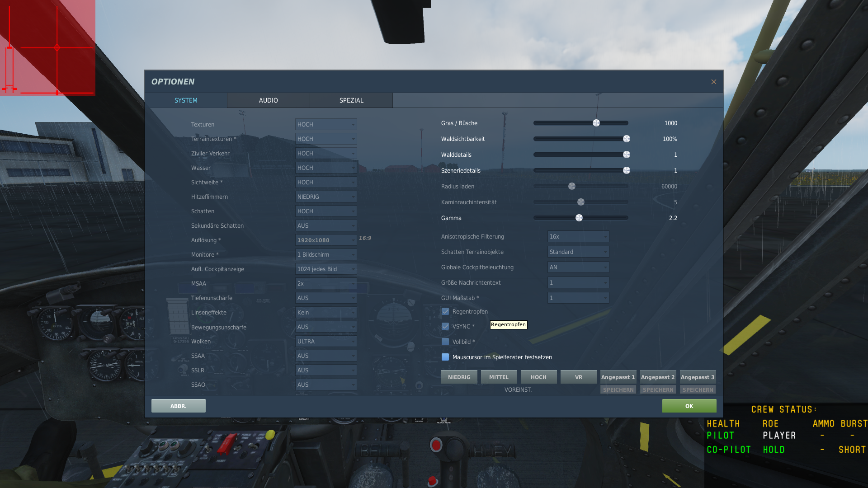Switch to the SYSTEM tab
868x488 pixels.
(x=186, y=100)
